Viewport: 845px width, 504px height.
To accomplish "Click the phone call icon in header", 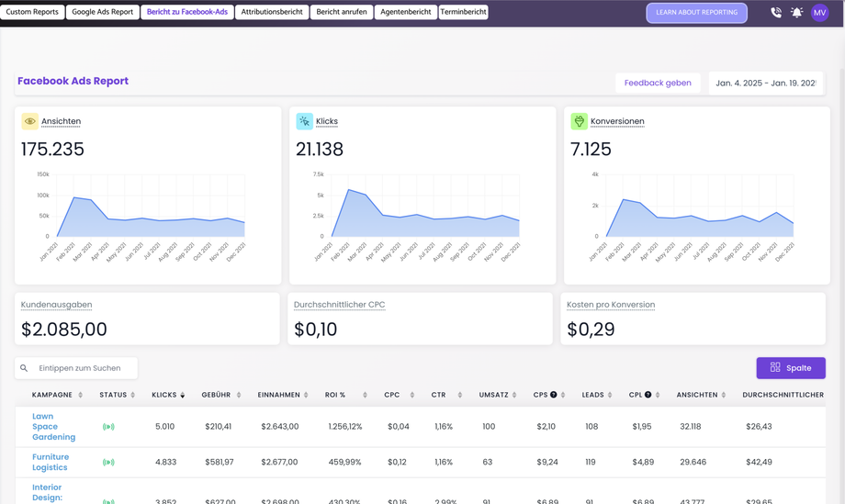I will click(x=775, y=12).
